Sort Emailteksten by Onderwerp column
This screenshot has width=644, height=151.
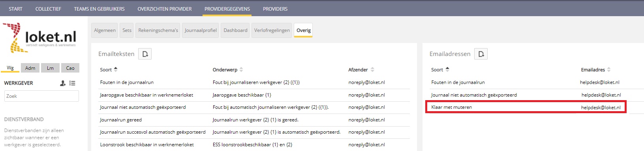(228, 70)
